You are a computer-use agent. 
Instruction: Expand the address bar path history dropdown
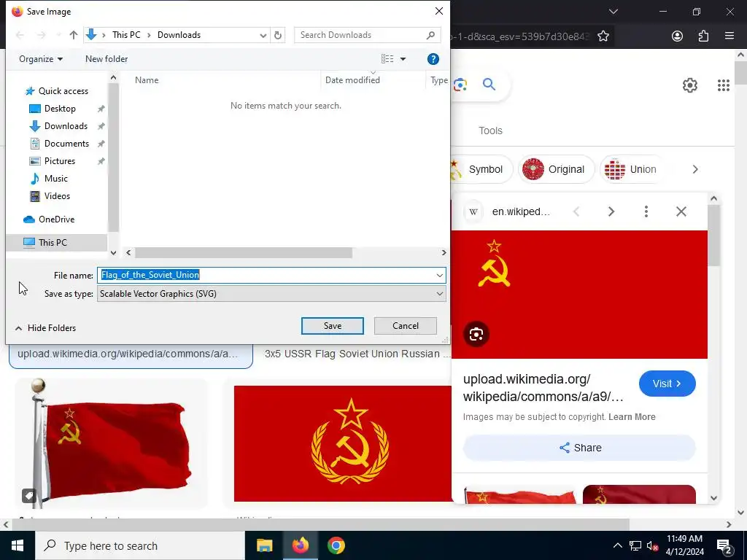263,35
